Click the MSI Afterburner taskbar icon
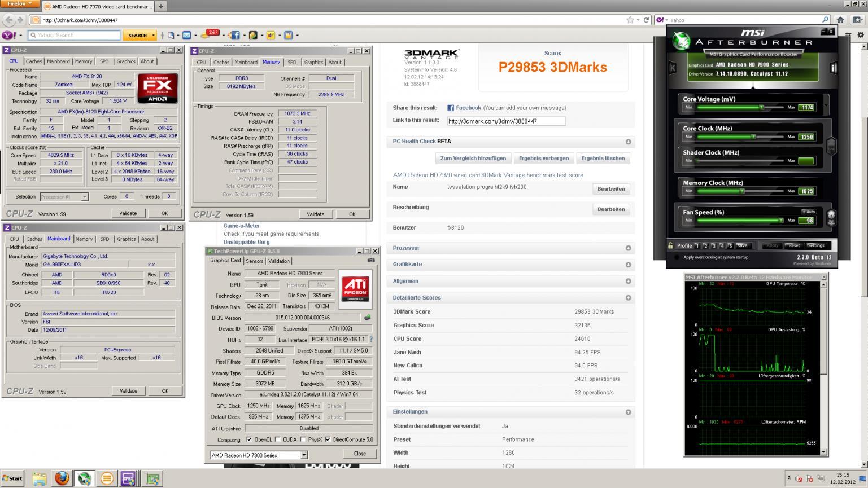 coord(85,478)
